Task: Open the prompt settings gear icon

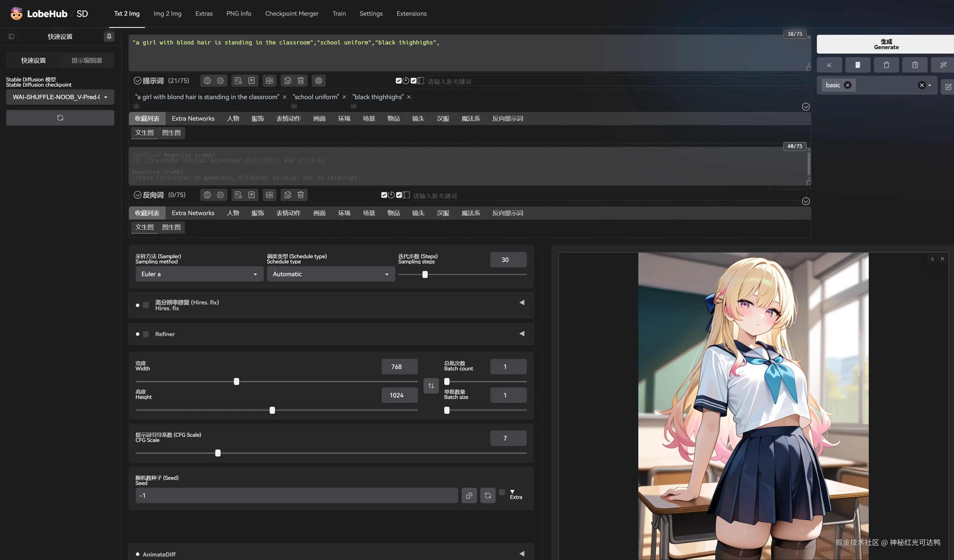Action: point(221,81)
